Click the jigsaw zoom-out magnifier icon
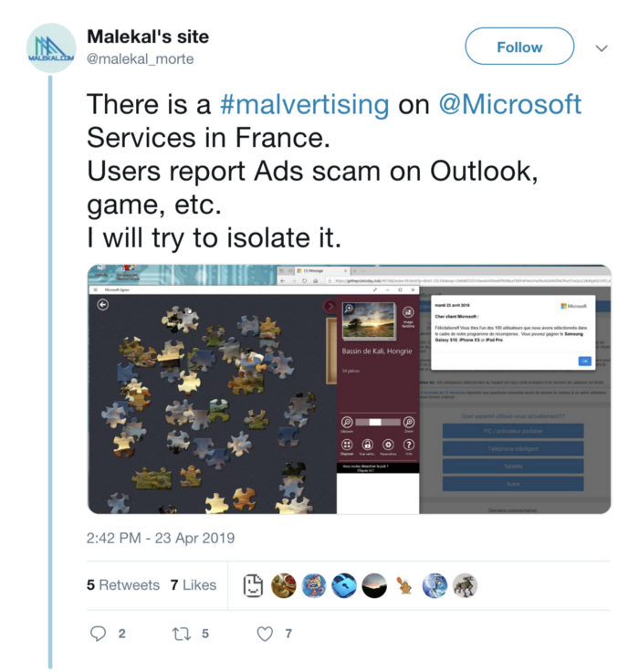Image resolution: width=639 pixels, height=672 pixels. [347, 423]
